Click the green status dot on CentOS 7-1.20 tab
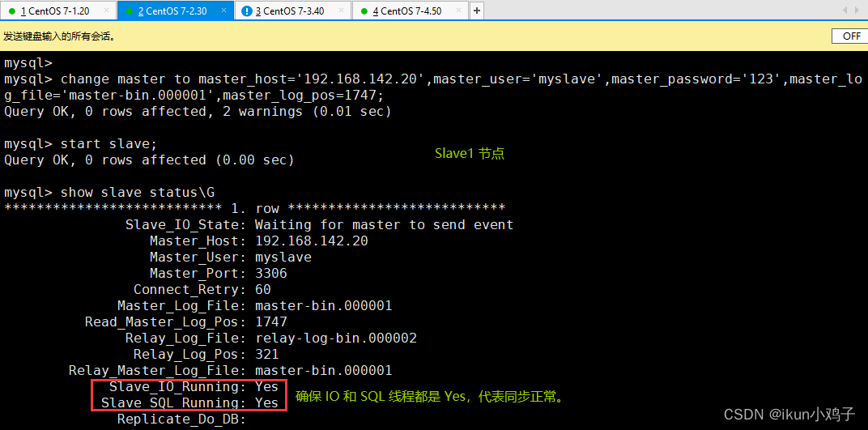The height and width of the screenshot is (430, 868). click(11, 11)
